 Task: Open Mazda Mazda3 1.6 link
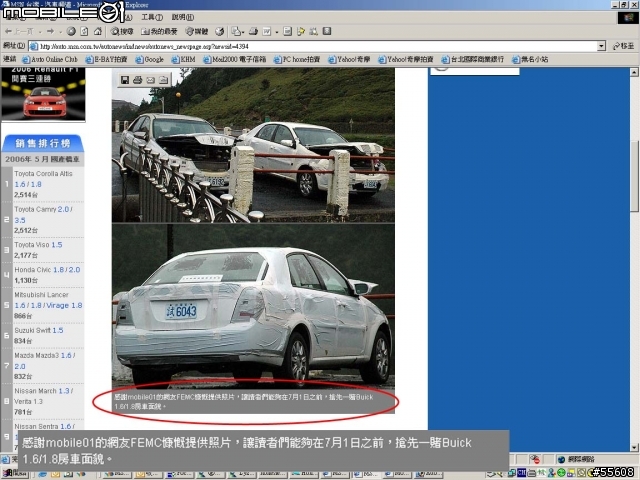[x=66, y=356]
